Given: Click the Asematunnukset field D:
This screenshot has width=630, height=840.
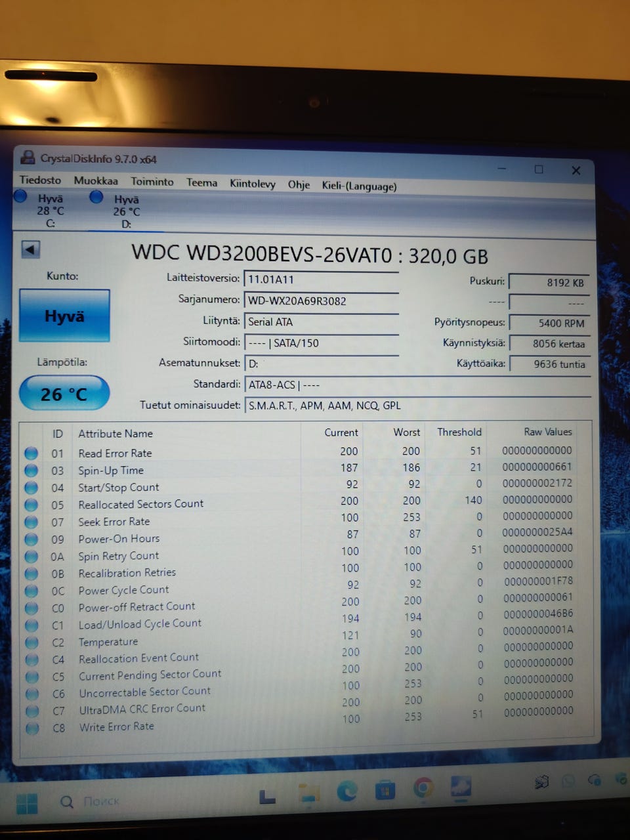Looking at the screenshot, I should tap(322, 364).
